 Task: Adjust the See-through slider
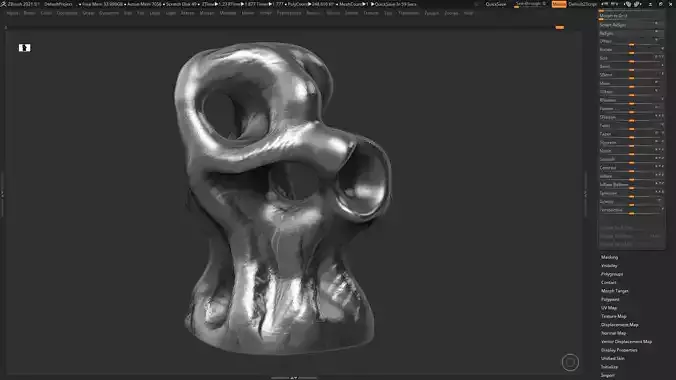click(531, 4)
